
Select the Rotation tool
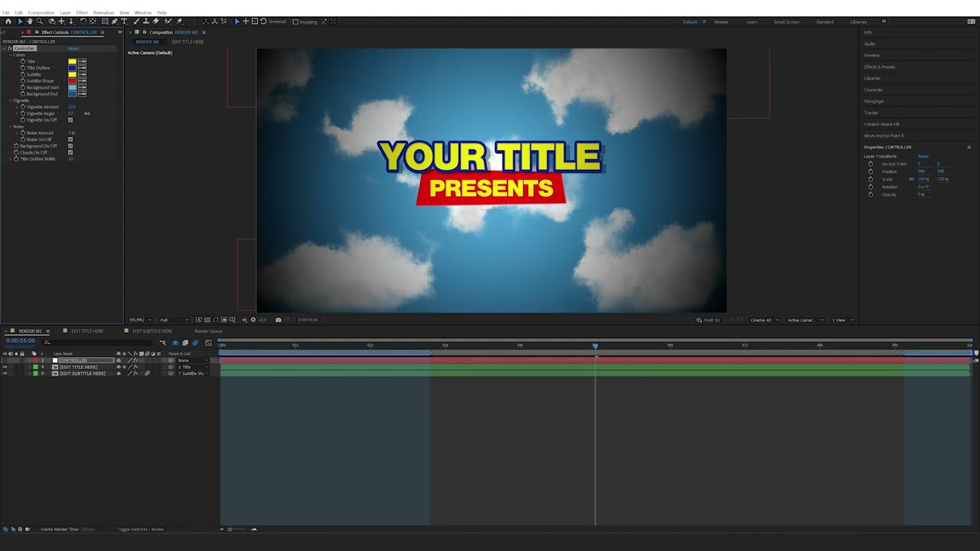coord(83,21)
